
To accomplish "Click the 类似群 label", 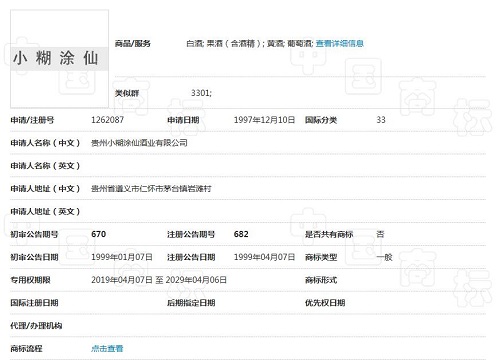I will coord(127,93).
